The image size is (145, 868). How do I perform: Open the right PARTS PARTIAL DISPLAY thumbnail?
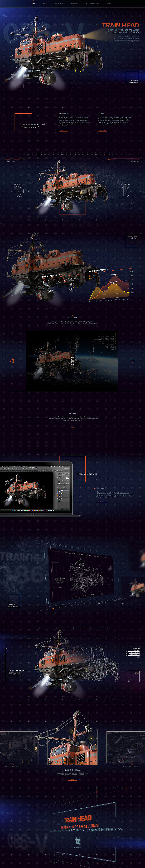(126, 747)
